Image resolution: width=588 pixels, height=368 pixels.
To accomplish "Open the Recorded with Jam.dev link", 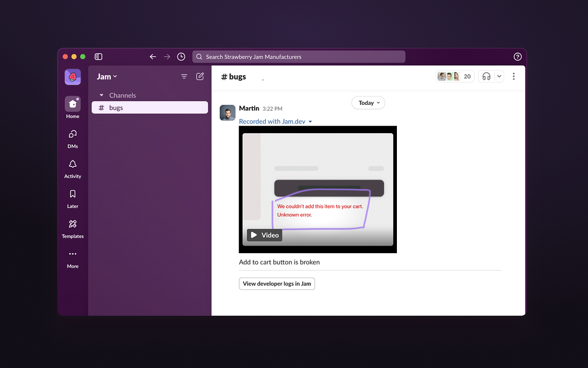I will click(x=272, y=122).
